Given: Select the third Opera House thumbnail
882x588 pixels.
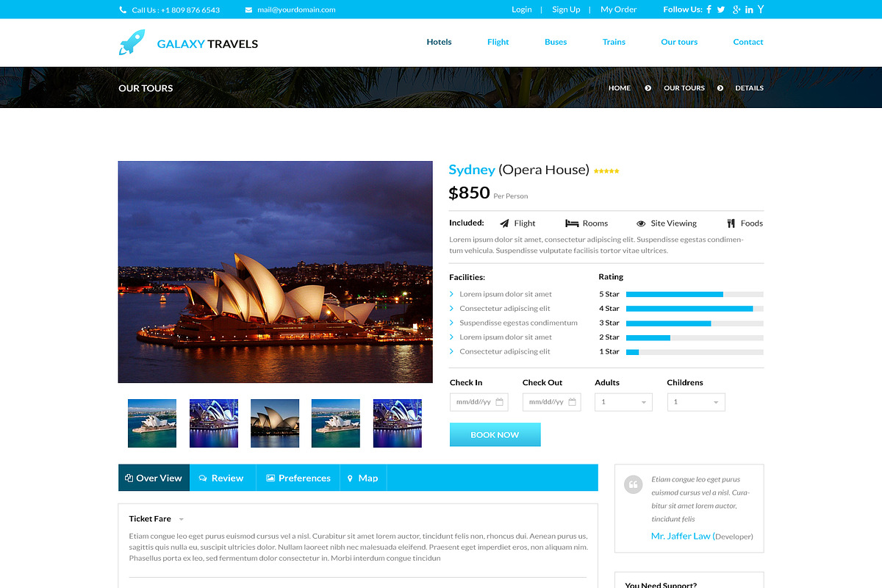Looking at the screenshot, I should [x=275, y=423].
